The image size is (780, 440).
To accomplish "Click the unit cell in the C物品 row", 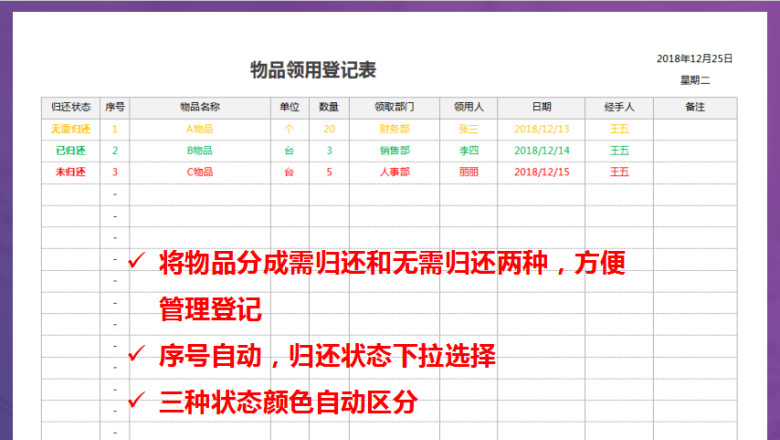I will point(290,172).
